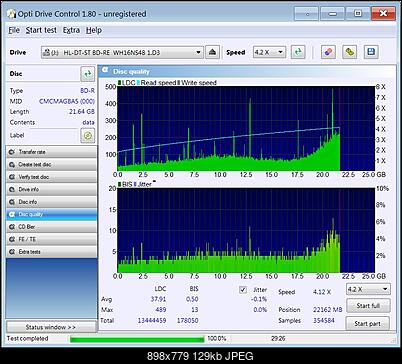Select the Disc quality page
402x364 pixels.
(x=51, y=214)
